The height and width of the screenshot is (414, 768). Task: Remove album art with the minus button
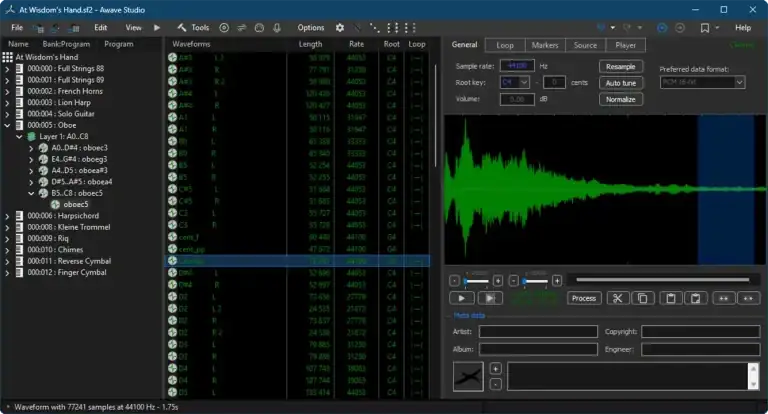[x=496, y=384]
